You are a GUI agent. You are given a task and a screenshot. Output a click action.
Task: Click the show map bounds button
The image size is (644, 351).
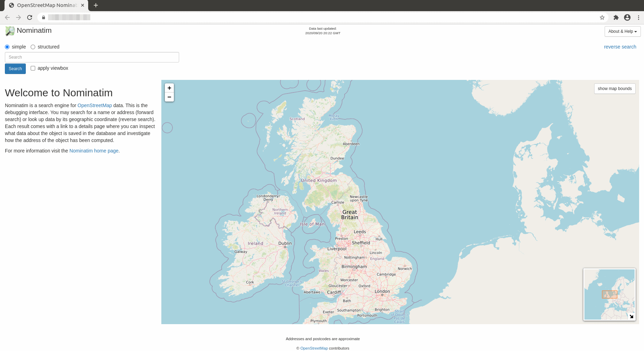point(614,89)
